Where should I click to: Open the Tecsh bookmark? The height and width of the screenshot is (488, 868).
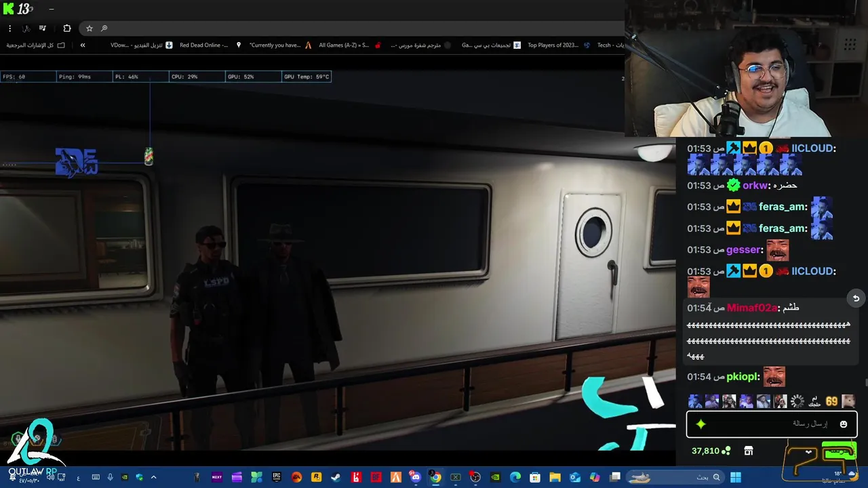[610, 45]
